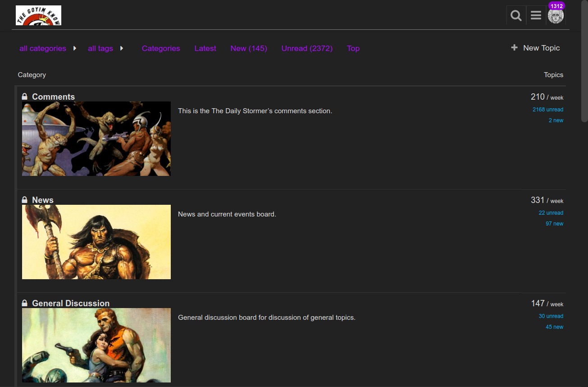Click the 147 / week count
588x387 pixels.
click(547, 304)
